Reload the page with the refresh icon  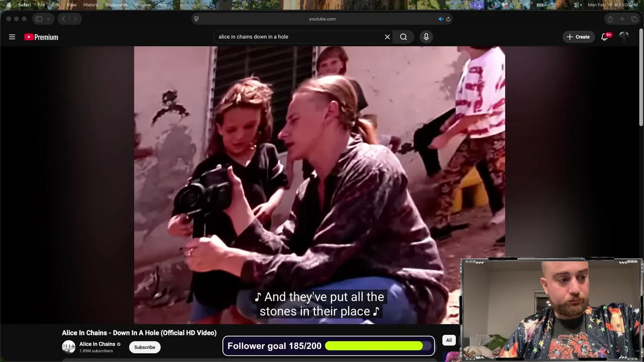pyautogui.click(x=448, y=19)
